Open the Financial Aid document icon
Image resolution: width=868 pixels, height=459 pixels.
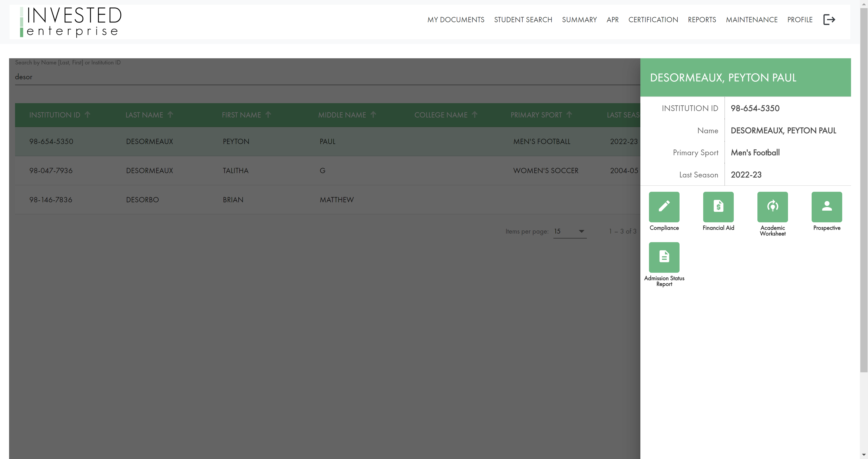tap(718, 207)
